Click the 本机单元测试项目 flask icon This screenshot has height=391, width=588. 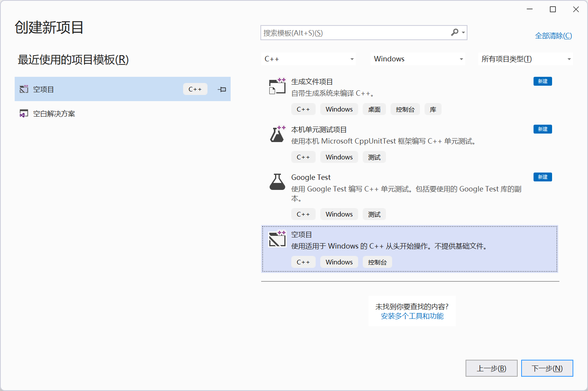(277, 134)
